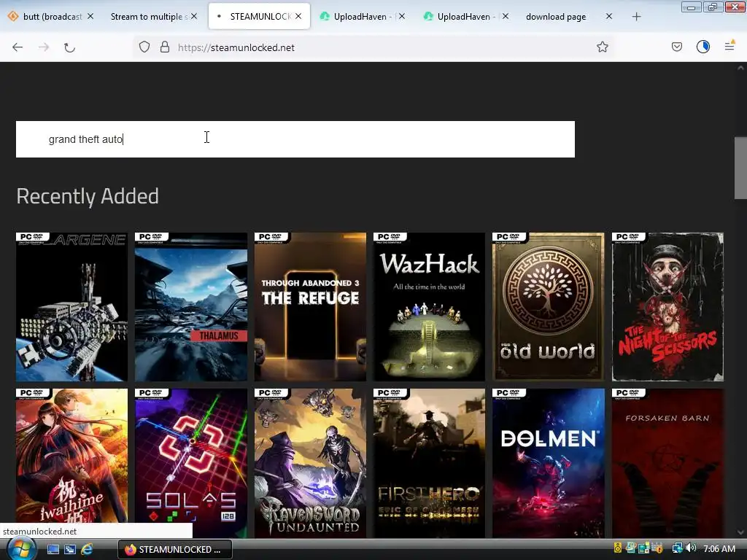The image size is (747, 560).
Task: Open the Windows Start orb
Action: pyautogui.click(x=21, y=549)
